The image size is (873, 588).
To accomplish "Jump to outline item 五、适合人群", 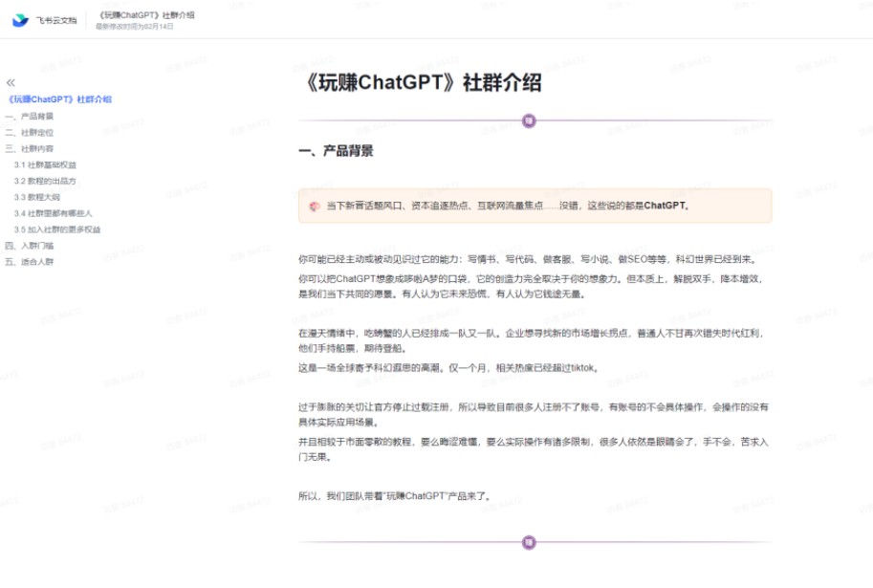I will [x=30, y=262].
